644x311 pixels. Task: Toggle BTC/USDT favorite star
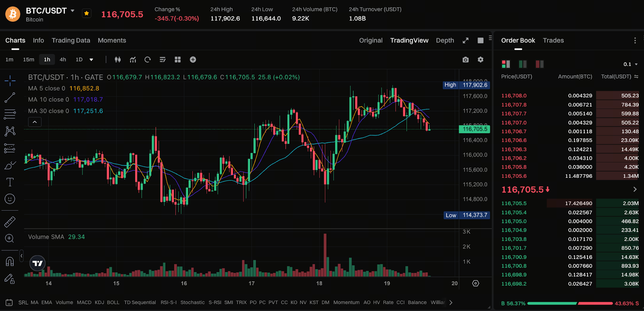point(87,13)
